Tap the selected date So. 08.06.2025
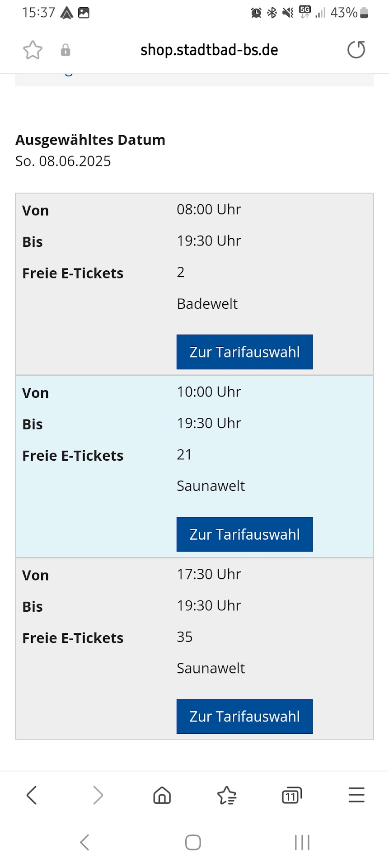 pos(63,161)
